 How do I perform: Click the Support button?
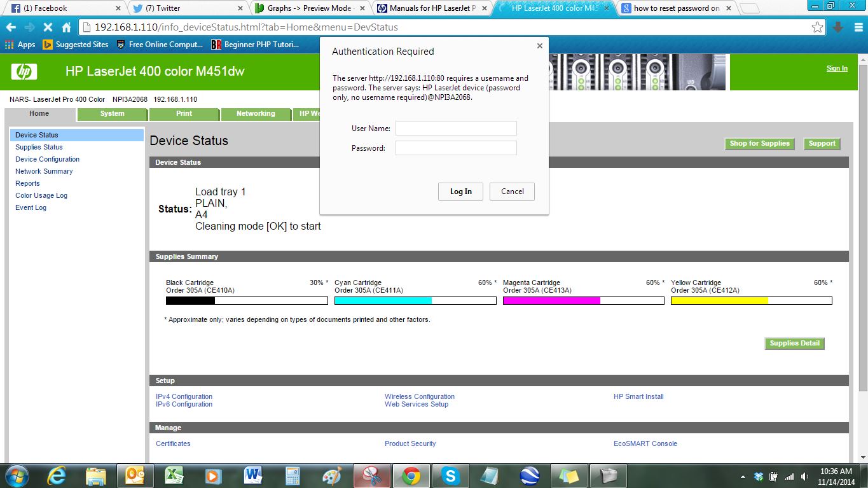click(822, 144)
